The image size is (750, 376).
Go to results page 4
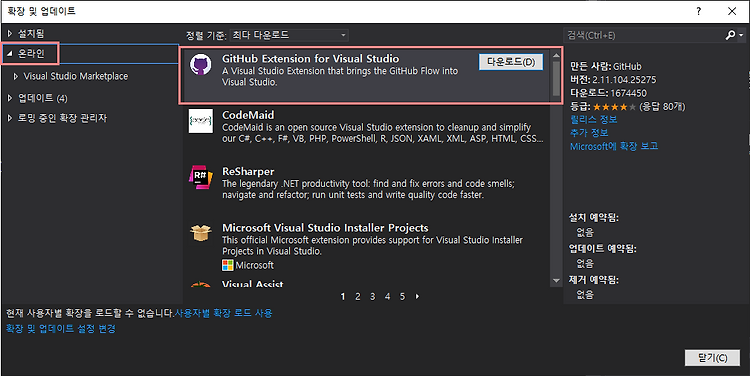[387, 297]
